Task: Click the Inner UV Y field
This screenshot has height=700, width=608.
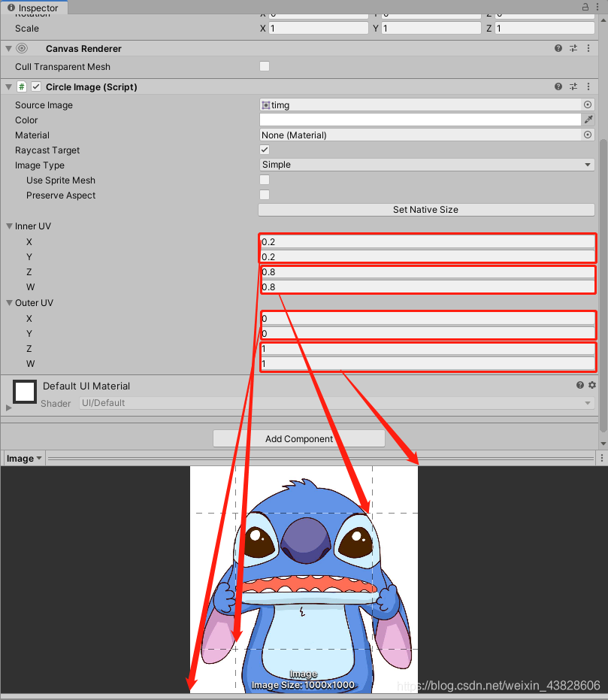Action: [427, 256]
